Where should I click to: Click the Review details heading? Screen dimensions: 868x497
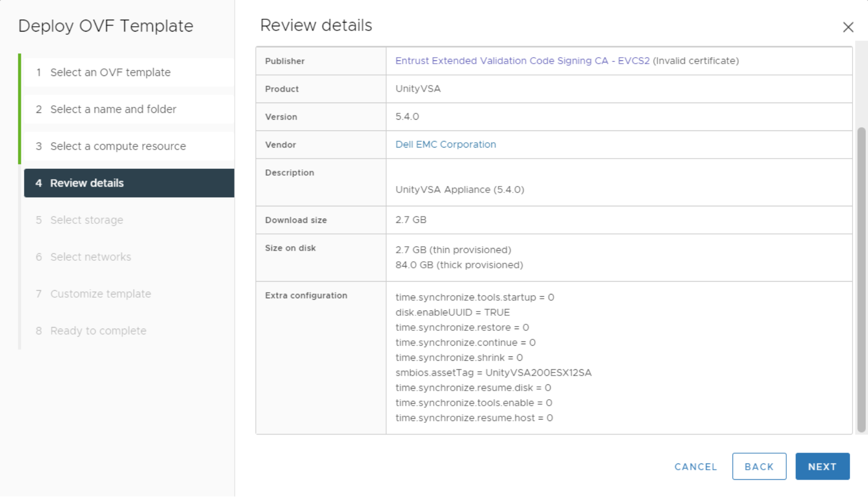(x=316, y=25)
